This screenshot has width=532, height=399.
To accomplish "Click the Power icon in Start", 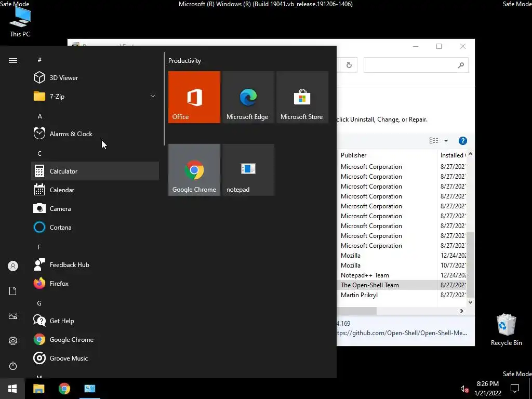I will [13, 366].
